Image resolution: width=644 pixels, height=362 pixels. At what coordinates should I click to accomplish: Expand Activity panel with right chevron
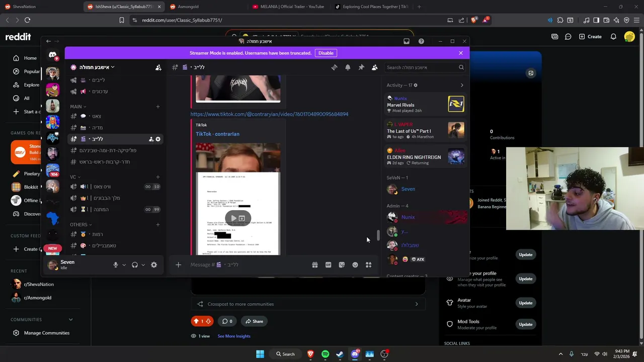click(x=462, y=85)
